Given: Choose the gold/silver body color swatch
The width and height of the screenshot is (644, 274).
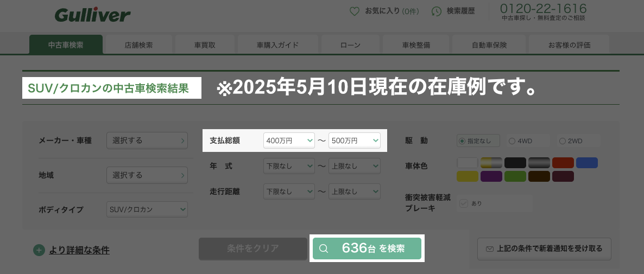Looking at the screenshot, I should click(x=491, y=163).
